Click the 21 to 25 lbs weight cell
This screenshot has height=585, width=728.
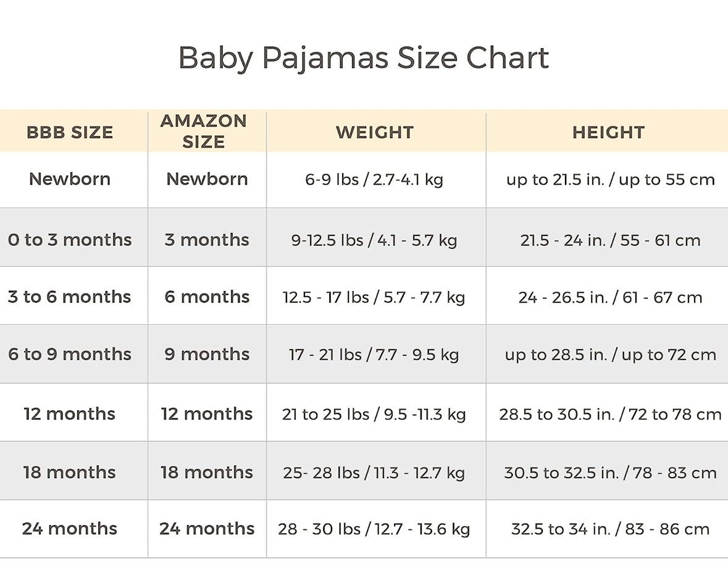(374, 415)
